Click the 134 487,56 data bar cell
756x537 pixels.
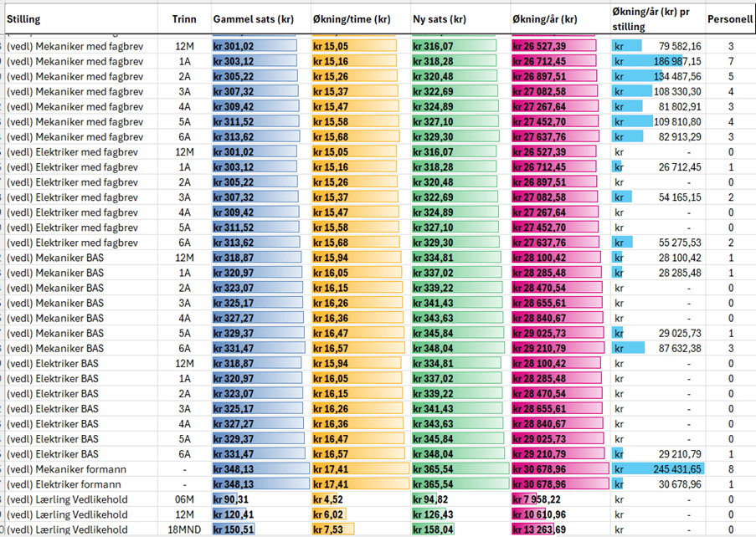(x=657, y=76)
